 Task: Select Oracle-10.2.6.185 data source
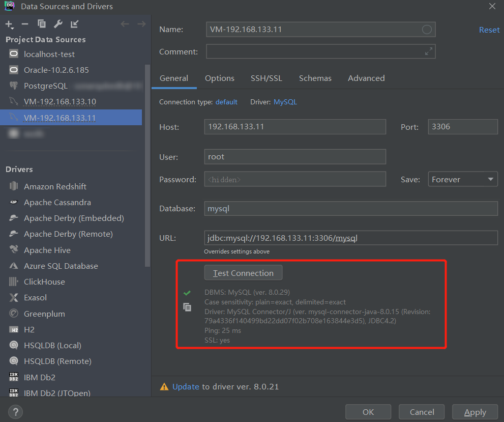(71, 70)
